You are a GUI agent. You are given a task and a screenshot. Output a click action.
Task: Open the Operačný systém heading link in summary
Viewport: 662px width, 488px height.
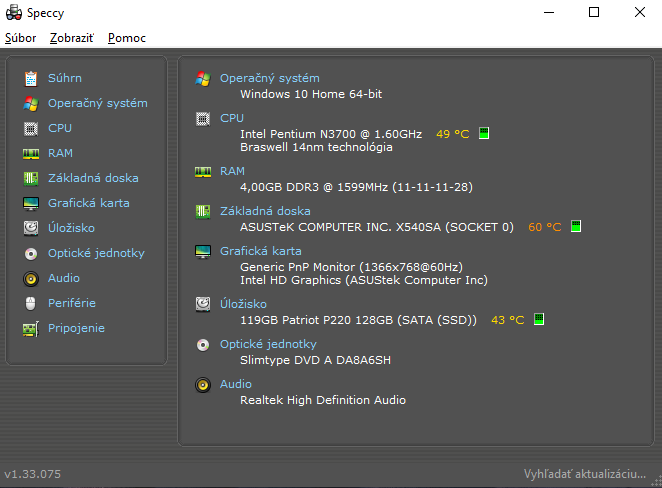(270, 78)
